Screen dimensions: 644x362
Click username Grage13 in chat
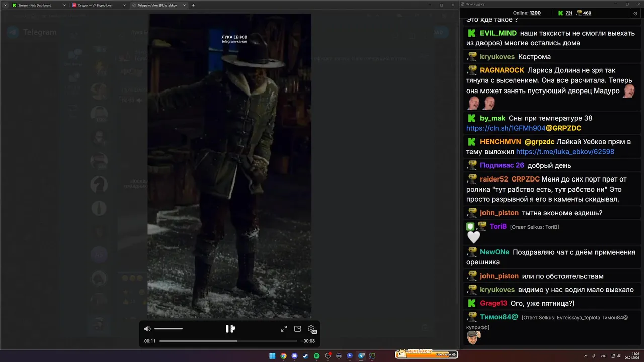coord(494,303)
